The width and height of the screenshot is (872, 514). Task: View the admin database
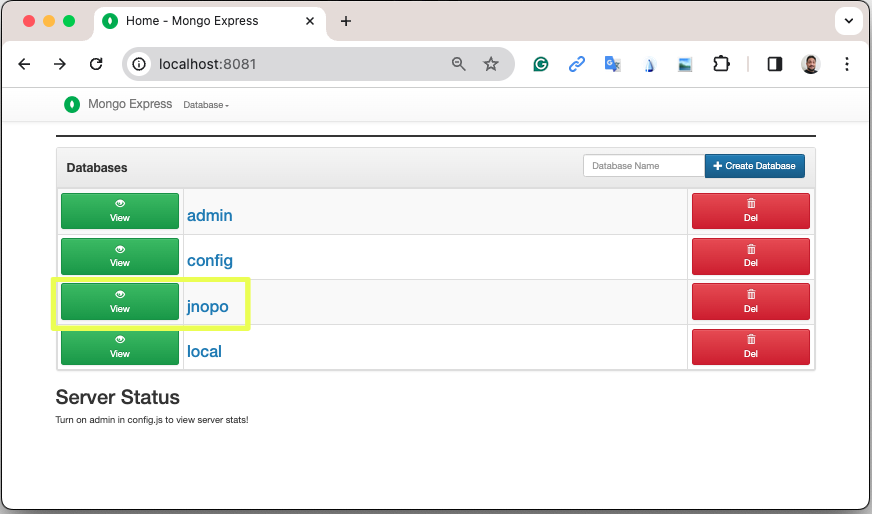[120, 211]
